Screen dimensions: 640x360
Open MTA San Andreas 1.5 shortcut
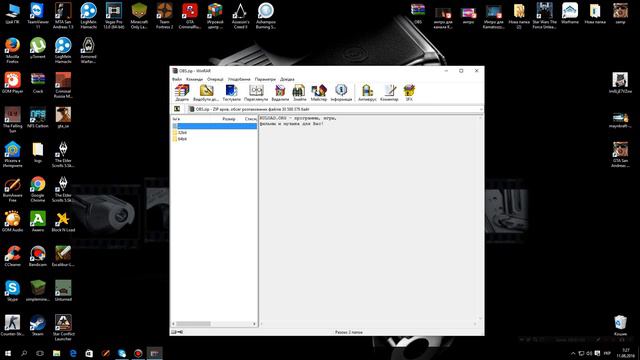[x=63, y=16]
